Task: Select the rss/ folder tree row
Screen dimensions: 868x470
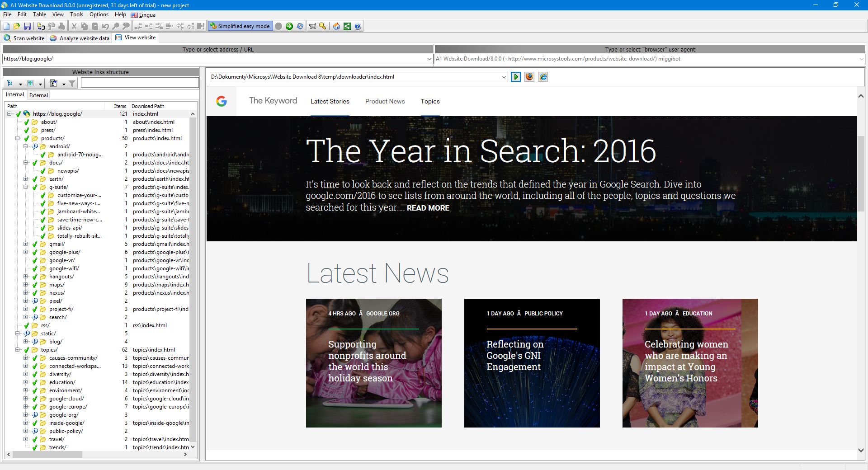Action: click(98, 325)
